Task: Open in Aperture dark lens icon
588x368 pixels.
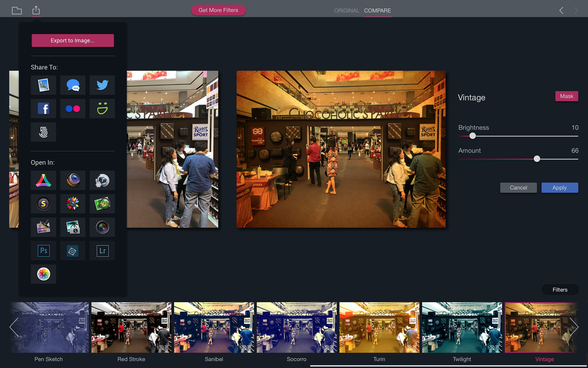Action: 102,227
